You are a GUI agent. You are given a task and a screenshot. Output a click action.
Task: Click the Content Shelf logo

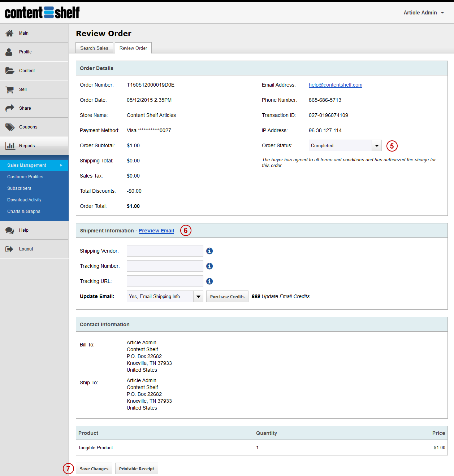[x=42, y=12]
